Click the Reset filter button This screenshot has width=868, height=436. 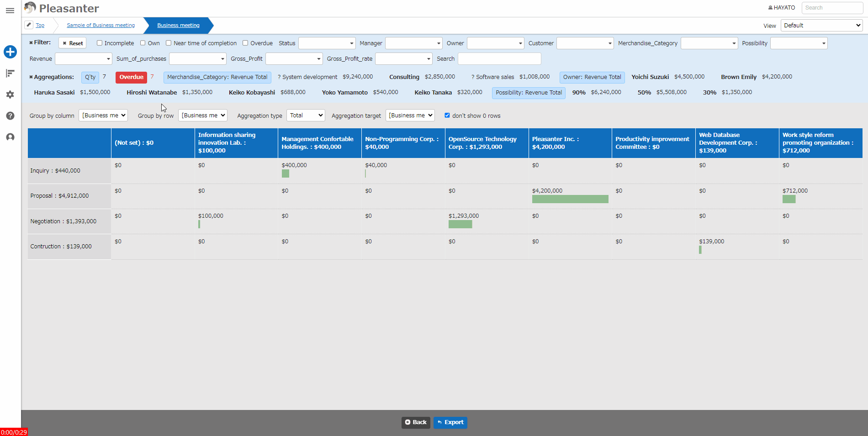[x=73, y=43]
